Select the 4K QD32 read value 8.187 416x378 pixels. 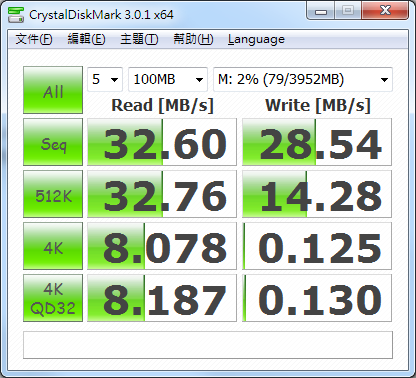(162, 298)
